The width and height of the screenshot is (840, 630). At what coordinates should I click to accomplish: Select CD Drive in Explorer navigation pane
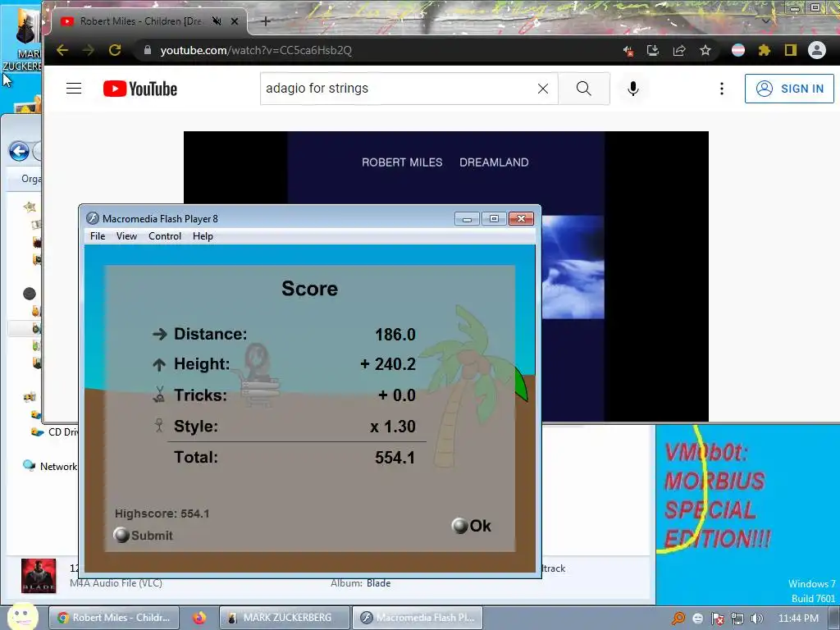tap(55, 431)
